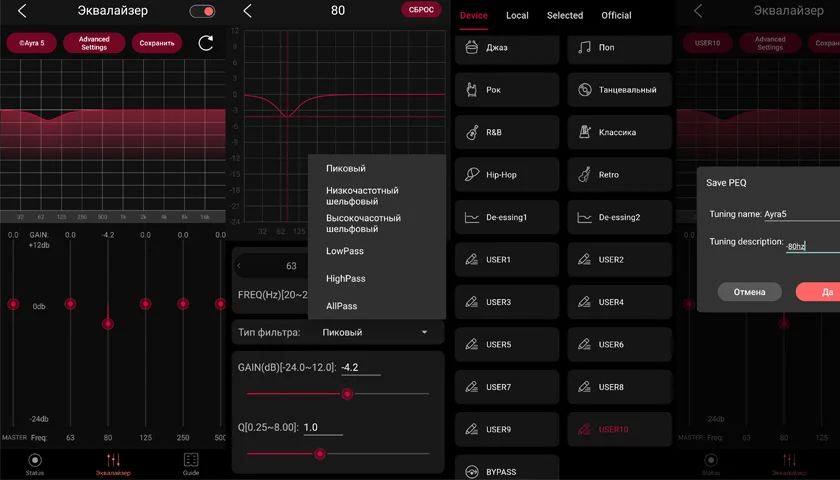The height and width of the screenshot is (480, 840).
Task: Select HighPass filter type option
Action: [346, 279]
